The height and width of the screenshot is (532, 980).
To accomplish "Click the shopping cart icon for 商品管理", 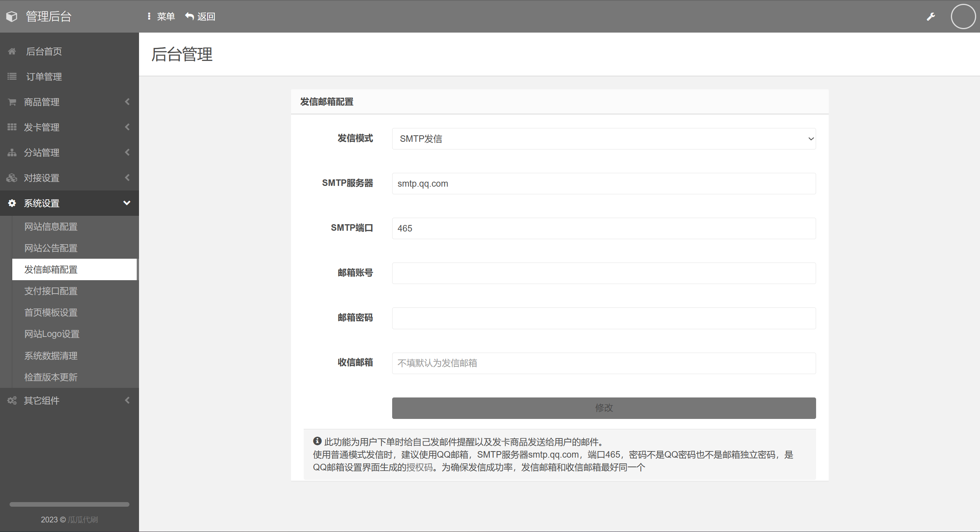I will click(x=12, y=102).
